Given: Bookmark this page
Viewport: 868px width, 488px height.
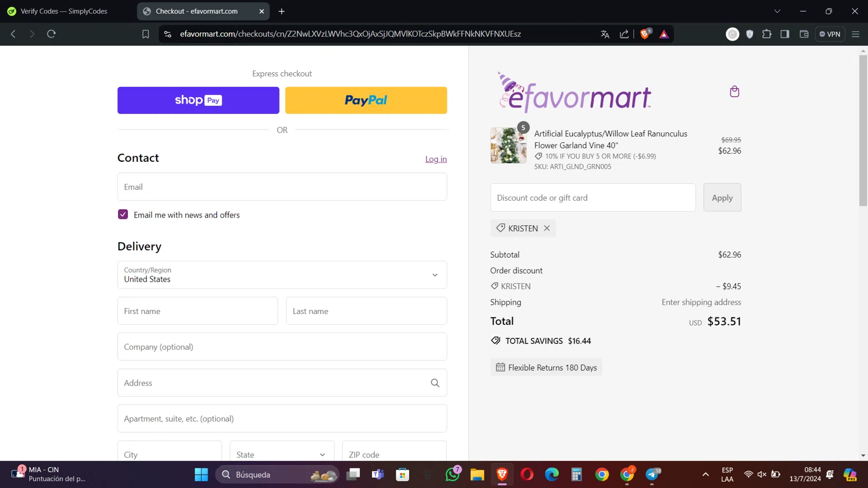Looking at the screenshot, I should pos(146,34).
